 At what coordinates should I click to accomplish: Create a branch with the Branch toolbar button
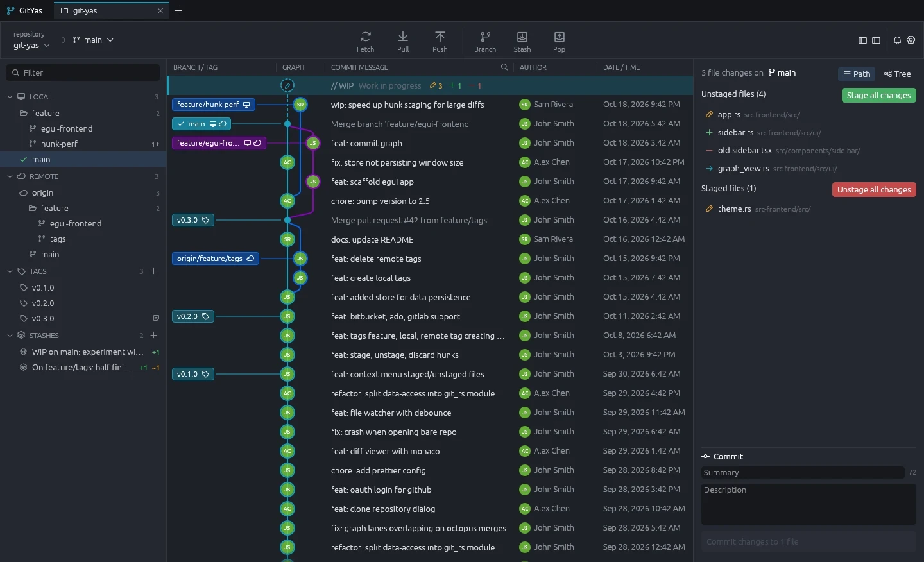pos(485,41)
